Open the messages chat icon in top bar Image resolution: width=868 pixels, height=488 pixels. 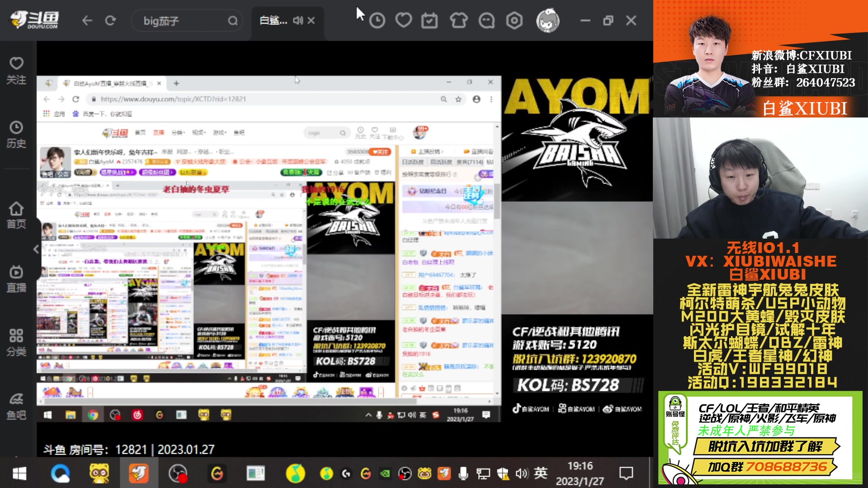coord(486,20)
